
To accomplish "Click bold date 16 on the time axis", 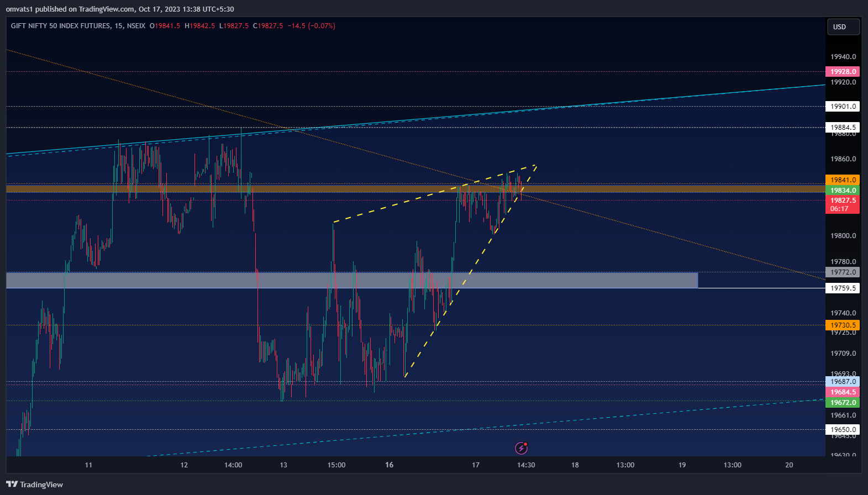I will tap(390, 465).
